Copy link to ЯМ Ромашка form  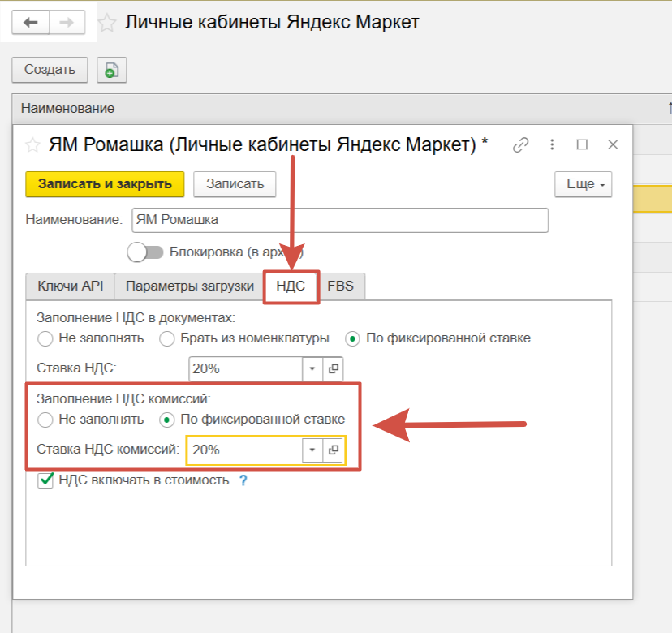(521, 145)
